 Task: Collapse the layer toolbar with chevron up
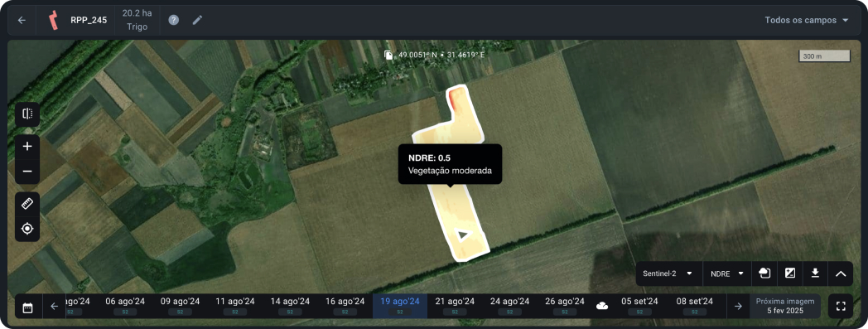click(x=841, y=273)
